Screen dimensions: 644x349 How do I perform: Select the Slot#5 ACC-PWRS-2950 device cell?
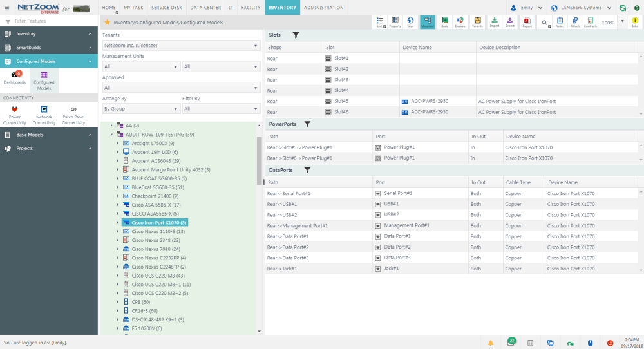[438, 101]
